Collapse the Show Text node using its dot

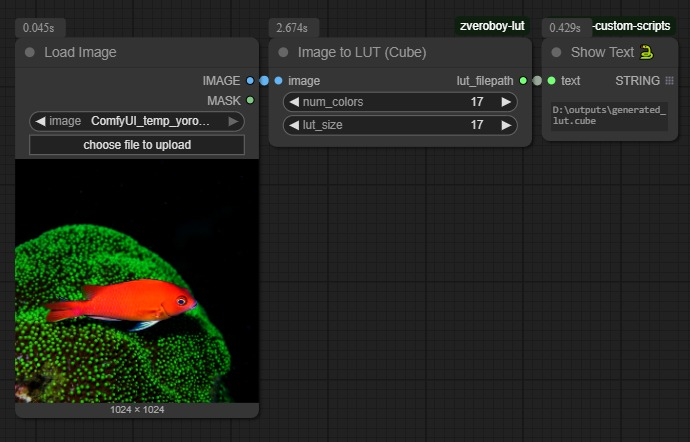(556, 52)
